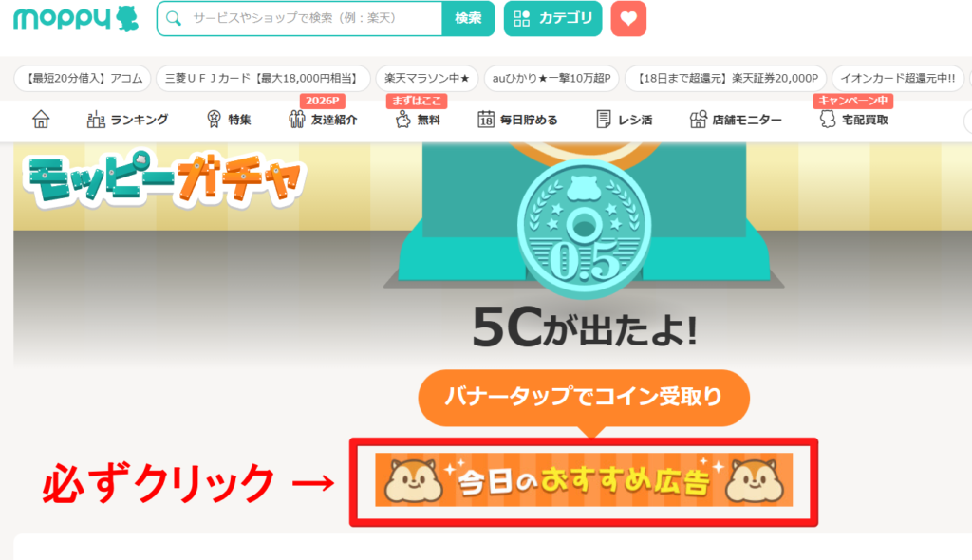Select the 楽天マラソン中★ chip
The image size is (972, 560).
pyautogui.click(x=427, y=78)
